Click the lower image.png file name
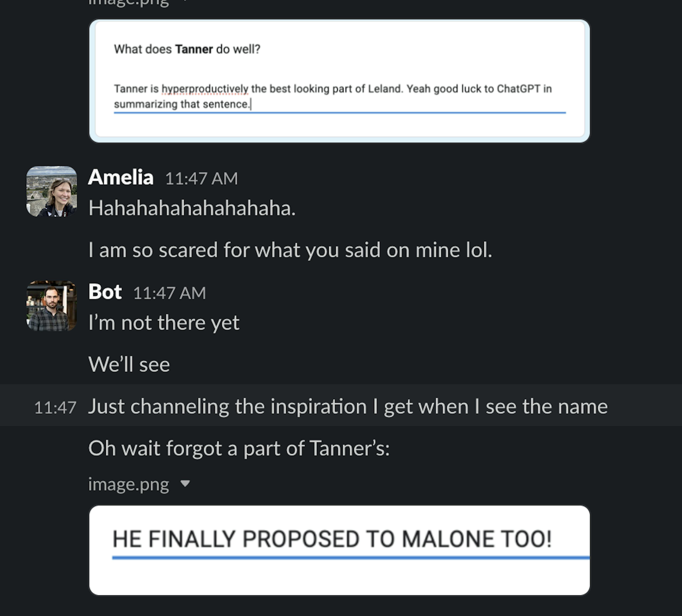Image resolution: width=682 pixels, height=616 pixels. click(x=129, y=484)
